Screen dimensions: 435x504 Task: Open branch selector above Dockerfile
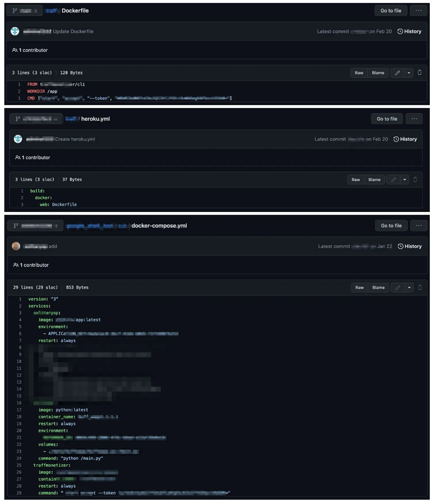[25, 11]
